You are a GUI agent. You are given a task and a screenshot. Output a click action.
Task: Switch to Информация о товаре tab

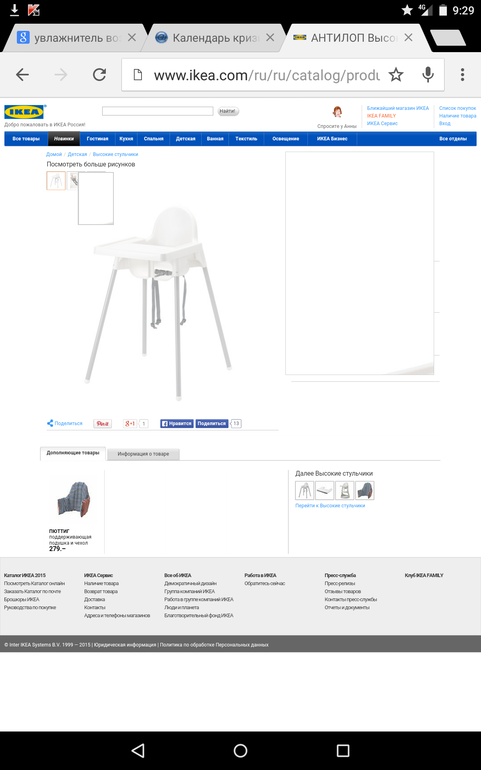tap(143, 454)
